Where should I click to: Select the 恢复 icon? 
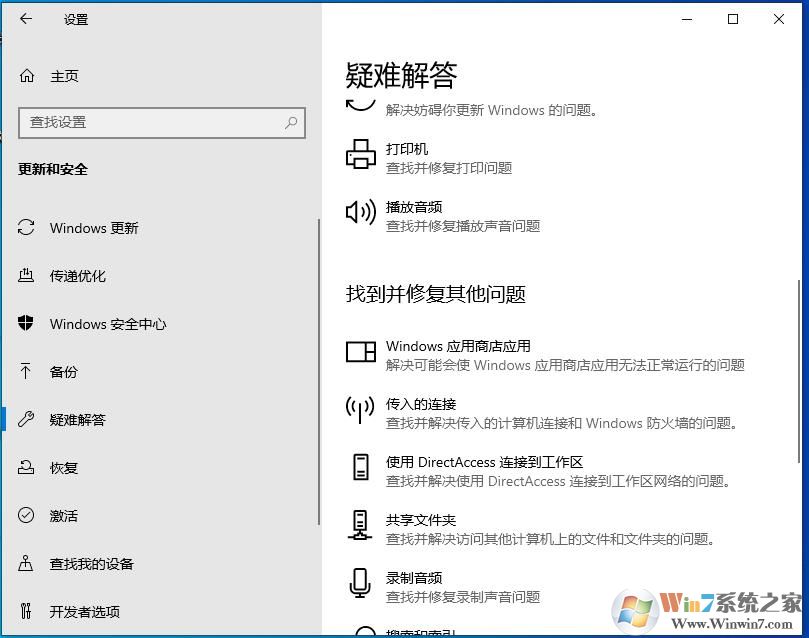tap(26, 467)
